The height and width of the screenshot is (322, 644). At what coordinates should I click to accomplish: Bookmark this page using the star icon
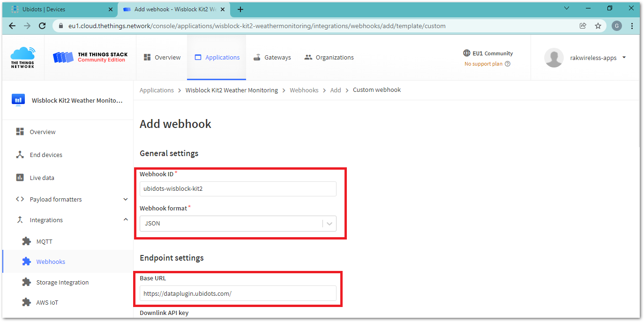598,26
